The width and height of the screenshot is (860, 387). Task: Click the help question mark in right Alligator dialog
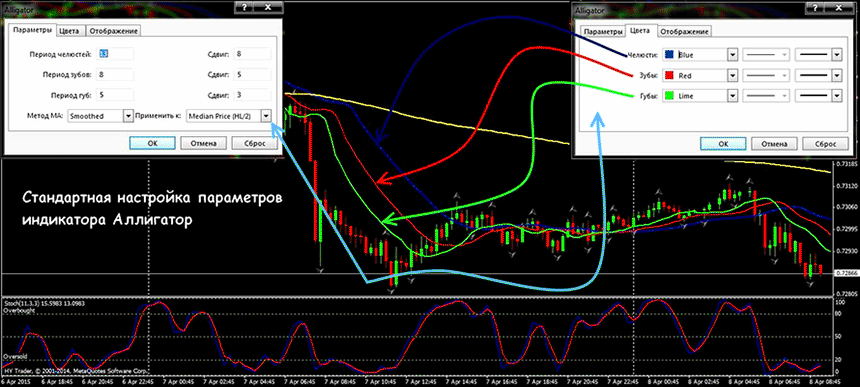(x=814, y=9)
